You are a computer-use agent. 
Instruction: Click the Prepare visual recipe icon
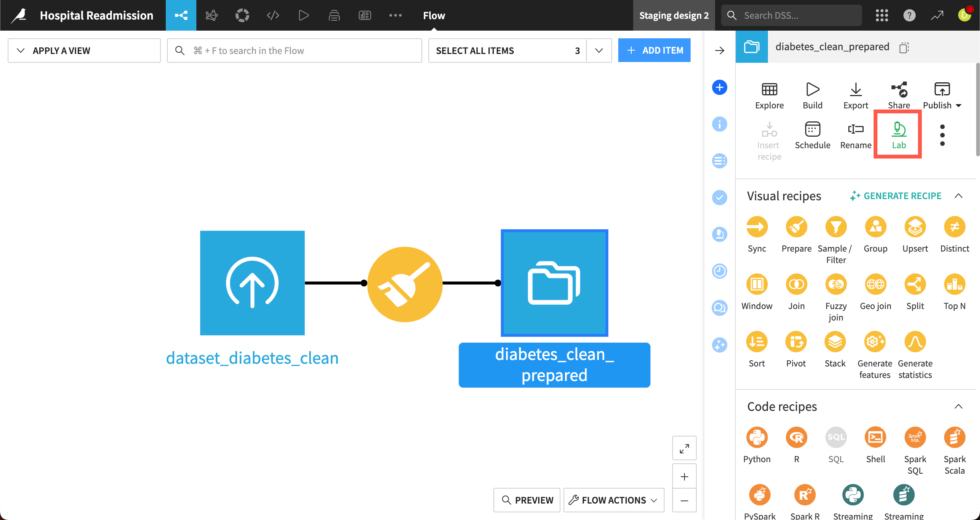(796, 227)
